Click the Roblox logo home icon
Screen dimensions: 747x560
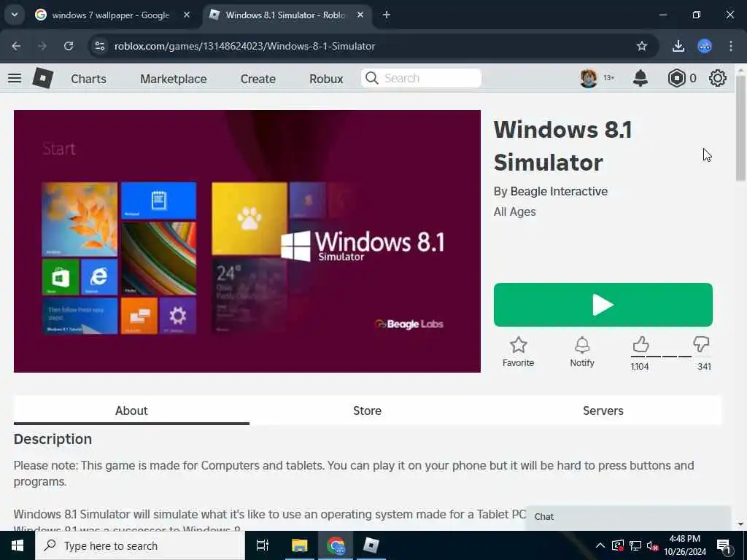42,78
